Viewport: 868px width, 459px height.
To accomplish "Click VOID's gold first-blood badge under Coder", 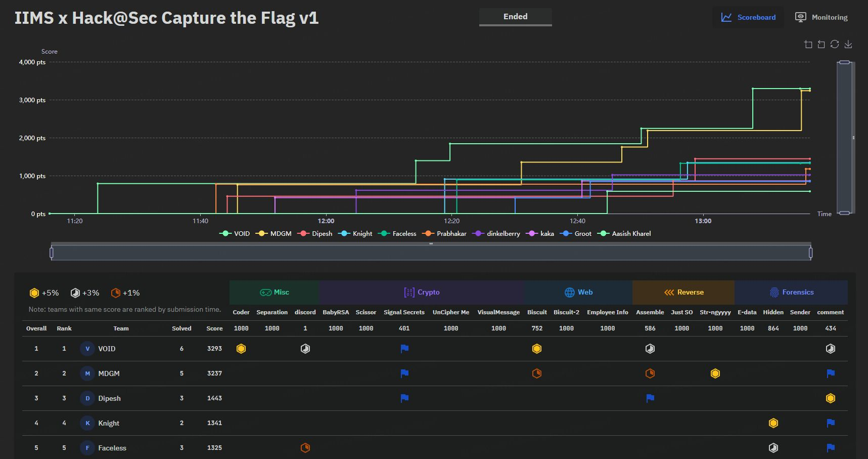I will pyautogui.click(x=241, y=349).
